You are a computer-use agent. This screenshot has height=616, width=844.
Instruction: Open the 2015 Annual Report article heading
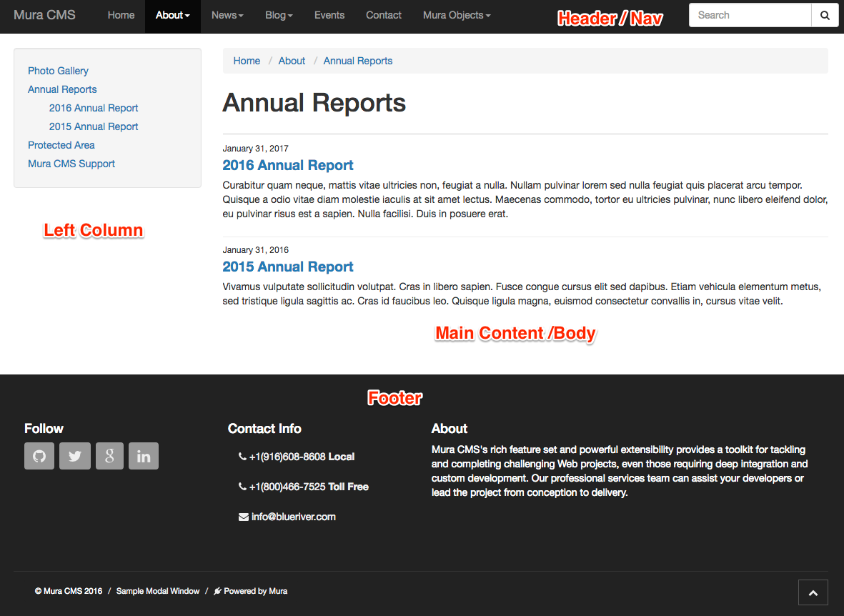tap(288, 267)
